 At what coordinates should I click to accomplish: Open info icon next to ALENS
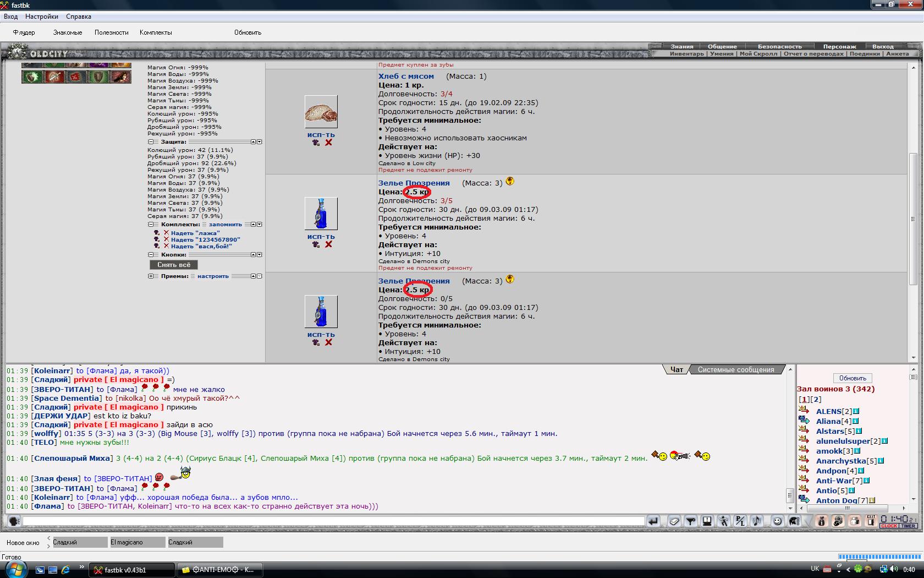point(856,411)
